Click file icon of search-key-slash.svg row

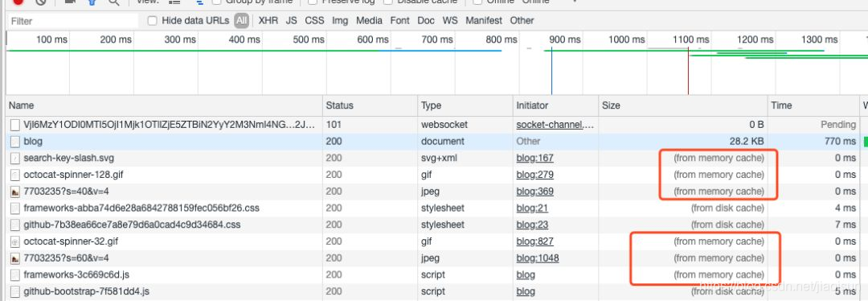coord(15,158)
